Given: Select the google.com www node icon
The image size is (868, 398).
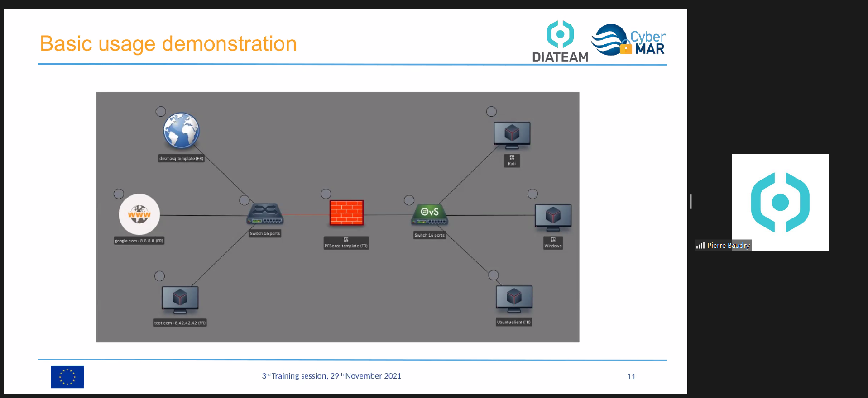Looking at the screenshot, I should 139,214.
